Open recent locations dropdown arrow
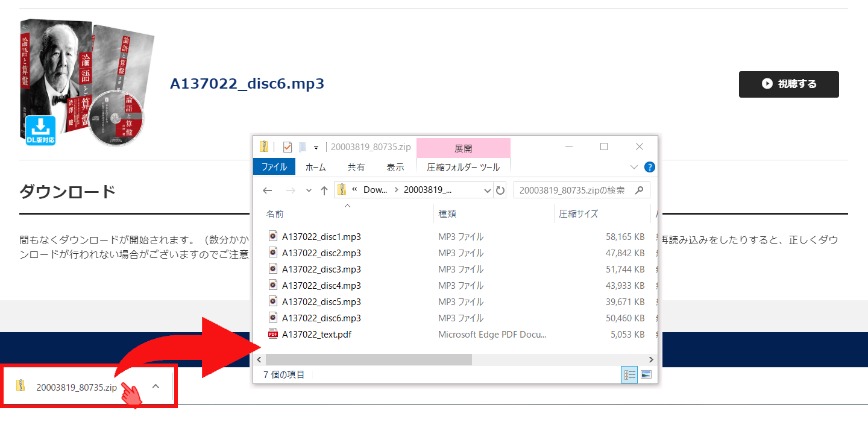 click(x=309, y=191)
